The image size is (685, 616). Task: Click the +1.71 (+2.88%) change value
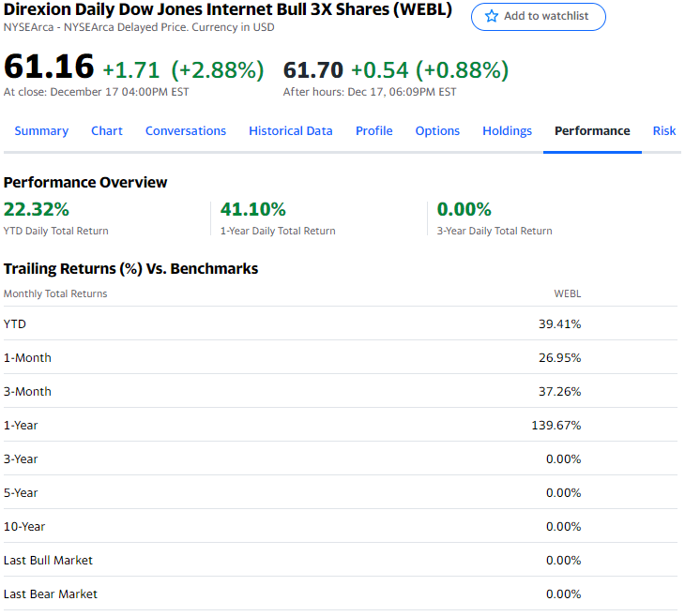pos(184,70)
